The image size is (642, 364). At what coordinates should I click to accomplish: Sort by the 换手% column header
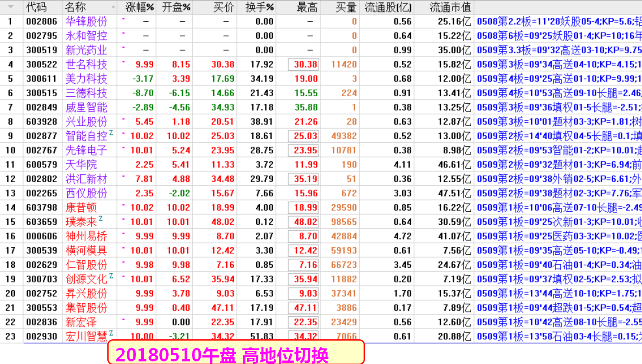click(259, 7)
